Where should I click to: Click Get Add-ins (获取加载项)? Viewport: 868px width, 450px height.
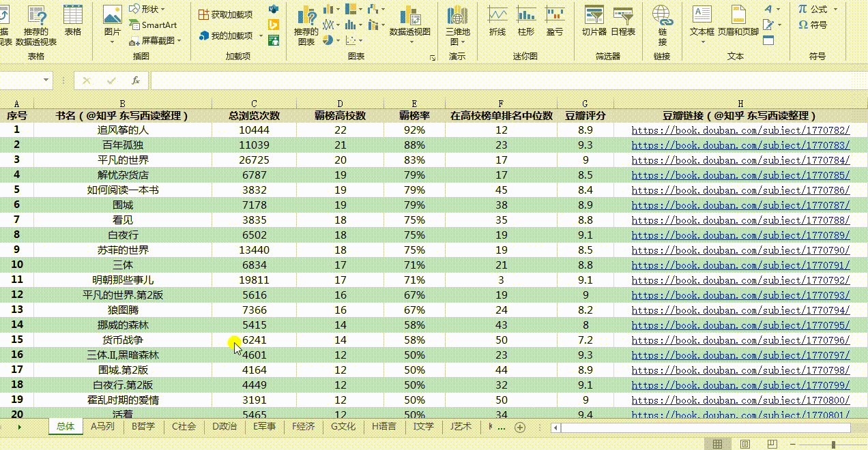[225, 14]
